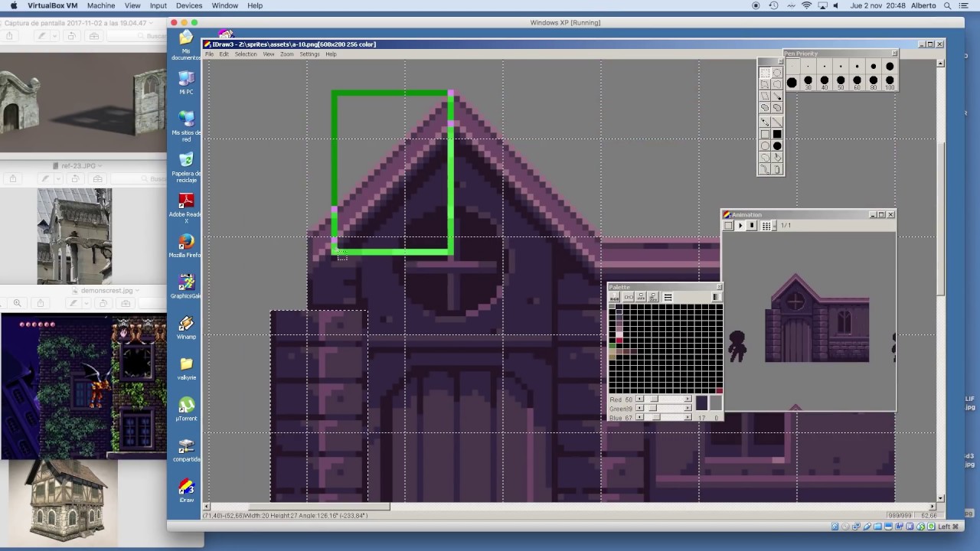This screenshot has width=980, height=551.
Task: Open the Machine menu in VirtualBox menu bar
Action: coord(101,5)
